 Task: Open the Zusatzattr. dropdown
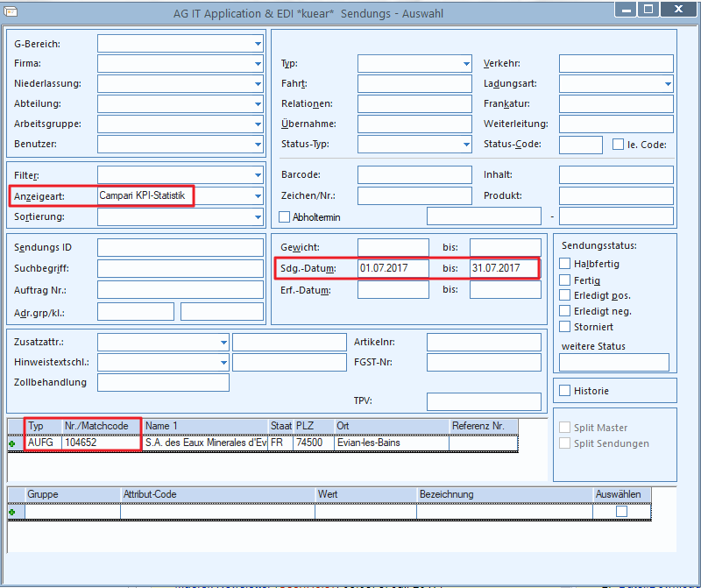click(223, 342)
